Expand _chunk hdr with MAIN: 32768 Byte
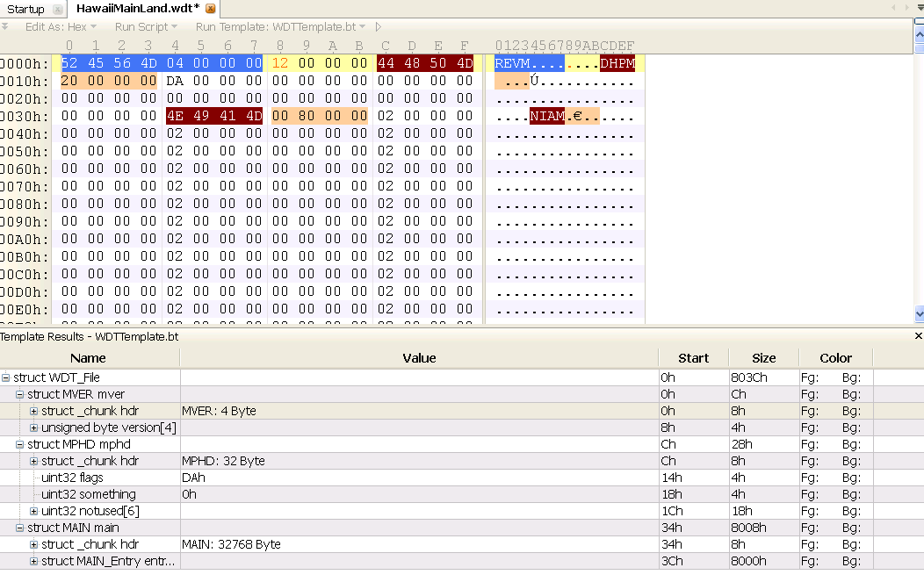 click(33, 544)
